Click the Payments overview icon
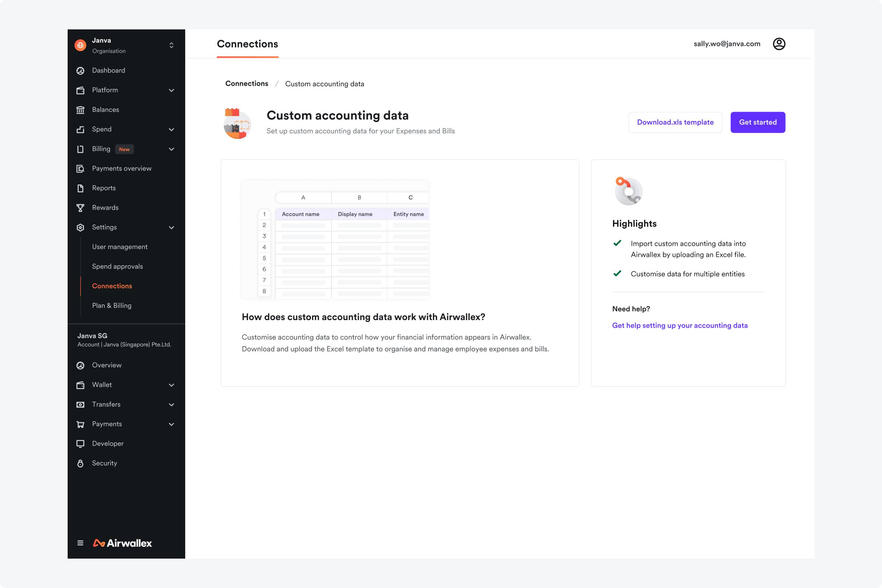This screenshot has height=588, width=882. (x=80, y=169)
